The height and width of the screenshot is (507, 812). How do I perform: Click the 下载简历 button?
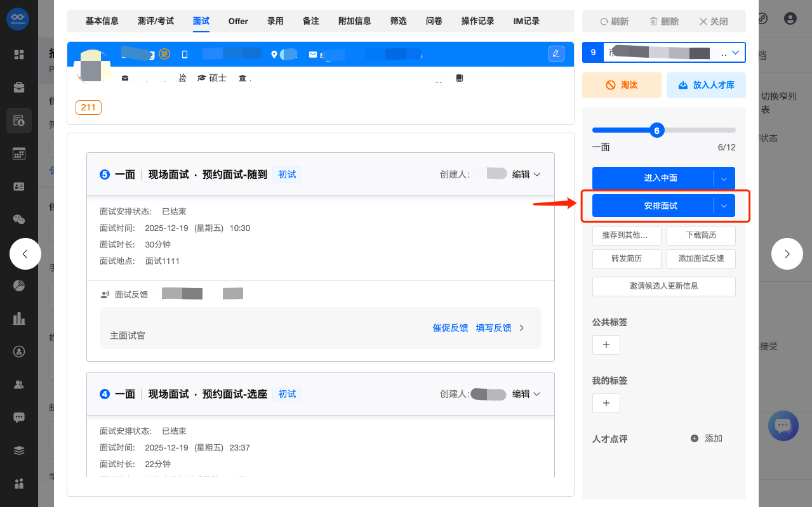point(701,235)
